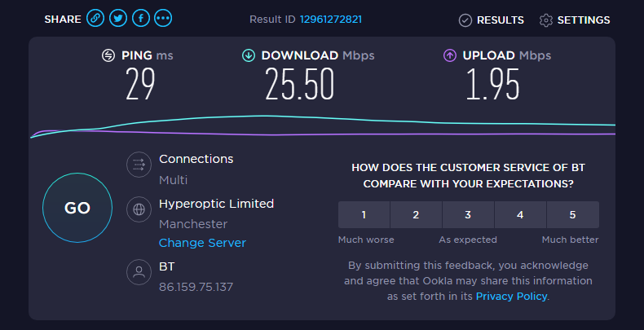Open the Privacy Policy link
Viewport: 644px width, 330px height.
point(511,297)
